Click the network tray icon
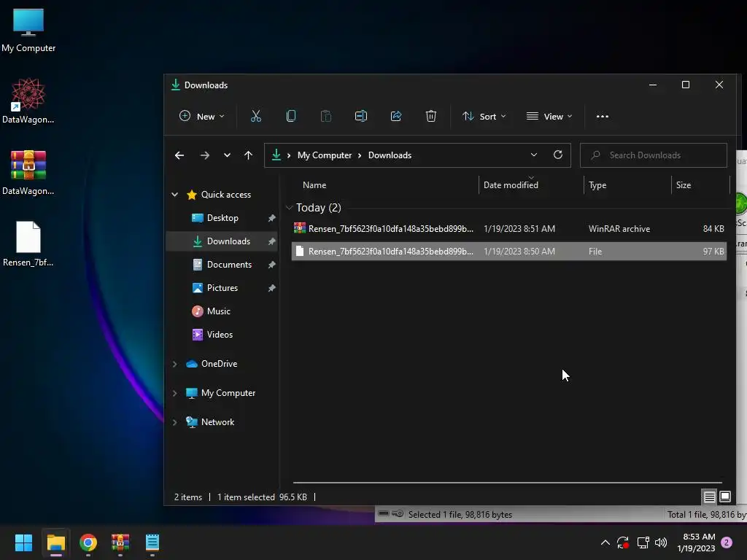 643,542
